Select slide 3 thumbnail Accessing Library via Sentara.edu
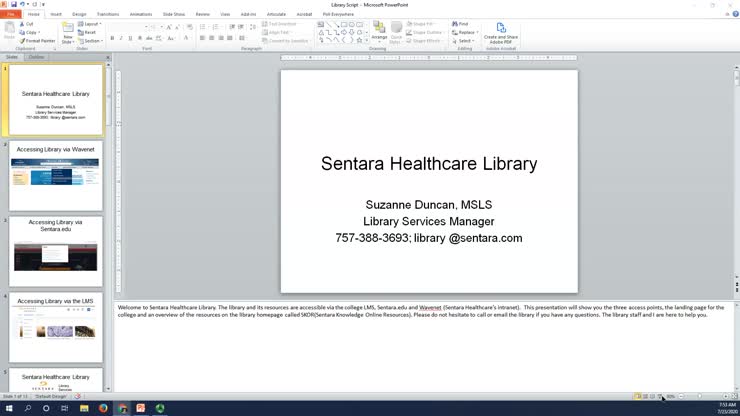The width and height of the screenshot is (740, 416). point(56,251)
